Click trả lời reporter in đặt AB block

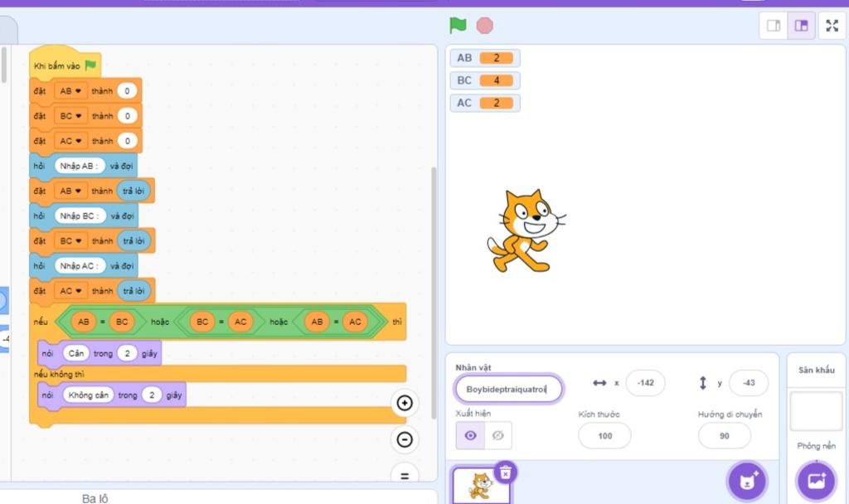click(133, 191)
